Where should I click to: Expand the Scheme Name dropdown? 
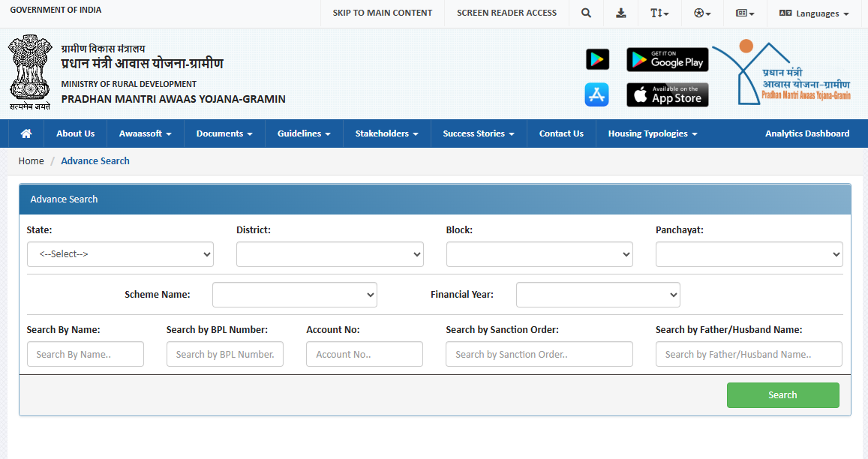(294, 295)
